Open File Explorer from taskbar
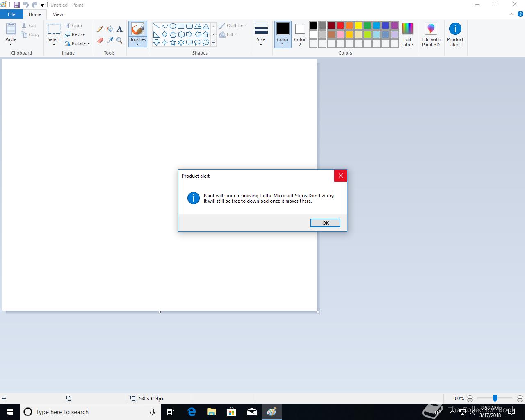 212,412
